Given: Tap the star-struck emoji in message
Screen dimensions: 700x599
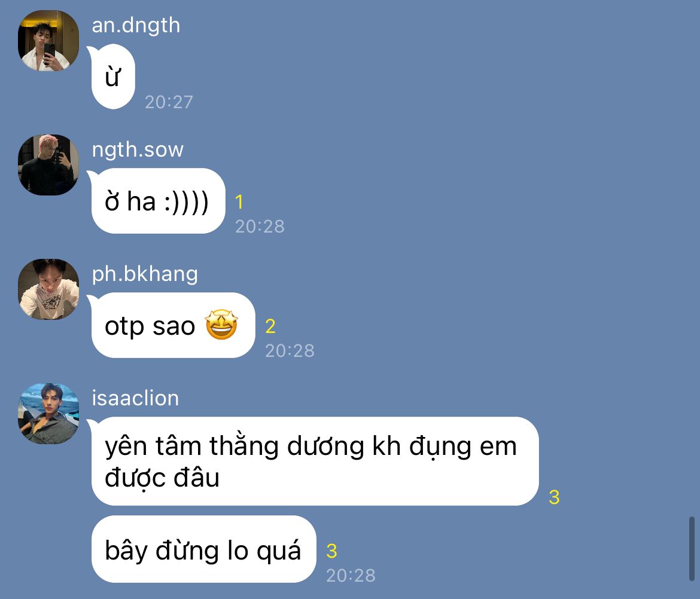Looking at the screenshot, I should coord(221,325).
